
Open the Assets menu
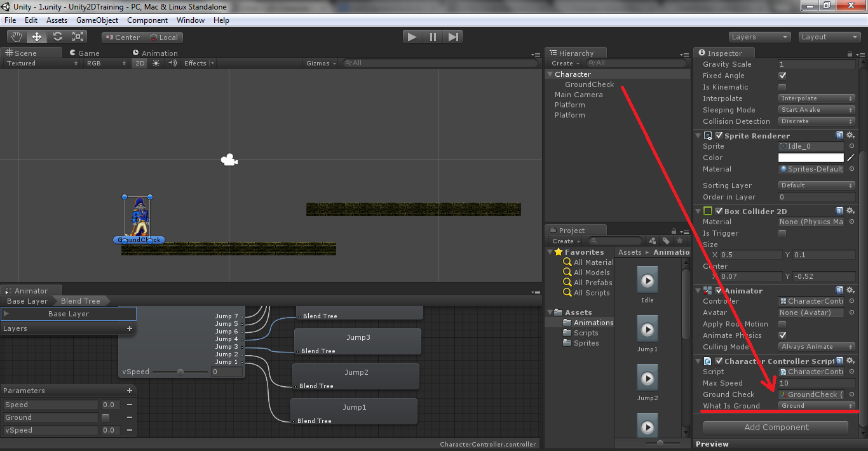pyautogui.click(x=57, y=20)
